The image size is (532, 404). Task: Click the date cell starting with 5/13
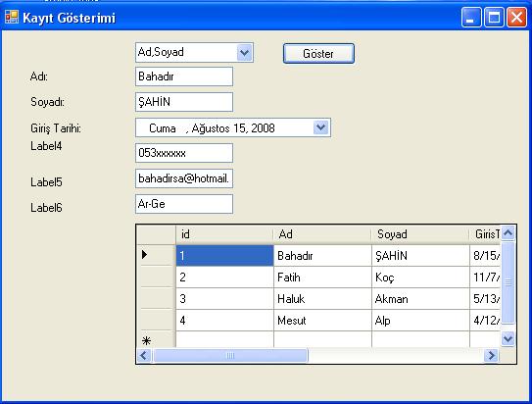pos(485,299)
